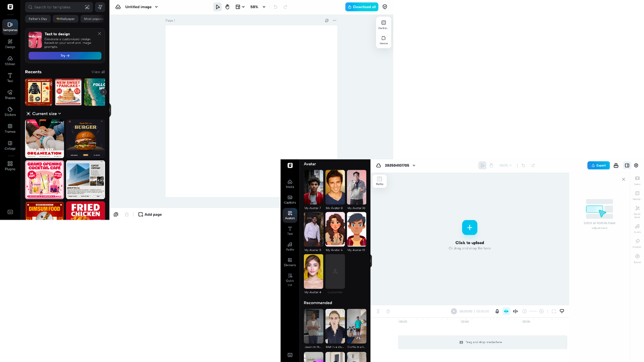
Task: Open the Audio panel in the editor sidebar
Action: click(x=290, y=246)
